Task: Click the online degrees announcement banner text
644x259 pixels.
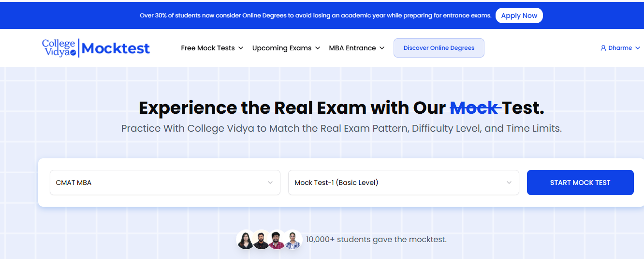Action: point(316,15)
